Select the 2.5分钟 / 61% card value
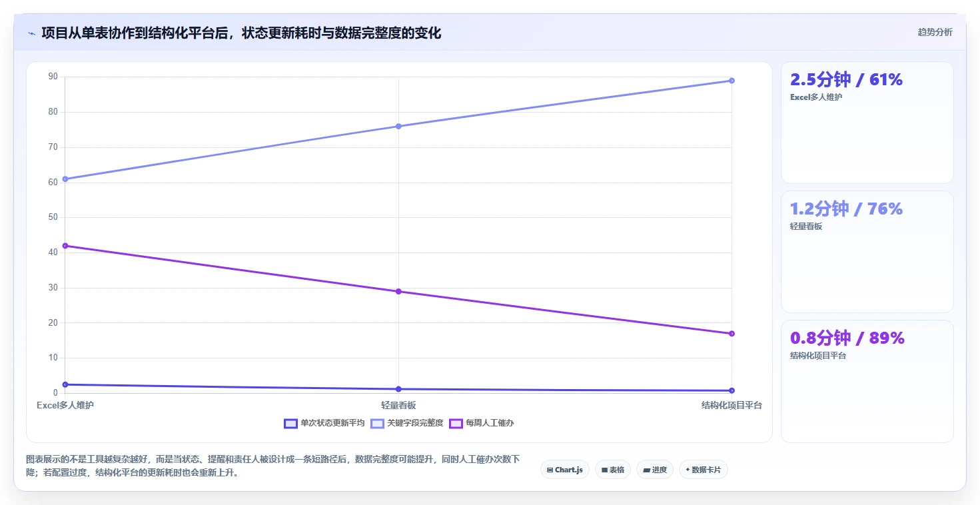Screen dimensions: 980x505 coord(846,79)
